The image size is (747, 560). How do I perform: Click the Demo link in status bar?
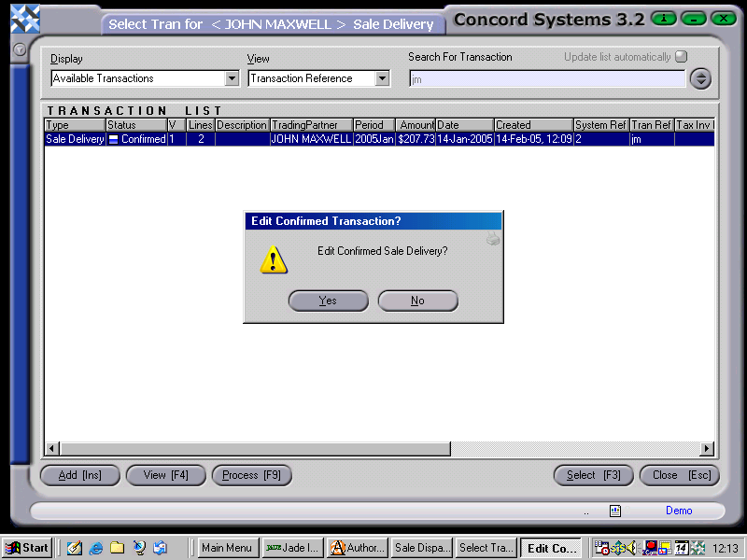[x=679, y=510]
